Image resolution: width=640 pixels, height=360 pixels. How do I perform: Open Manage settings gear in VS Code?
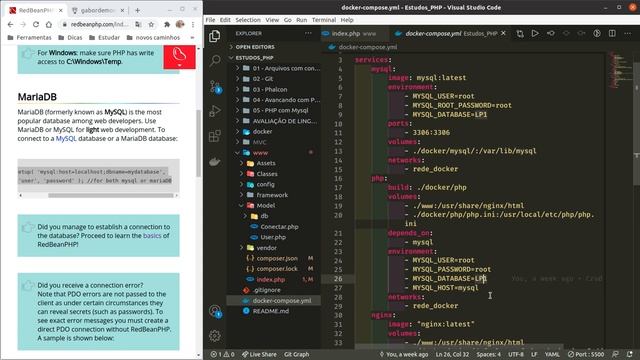click(215, 336)
